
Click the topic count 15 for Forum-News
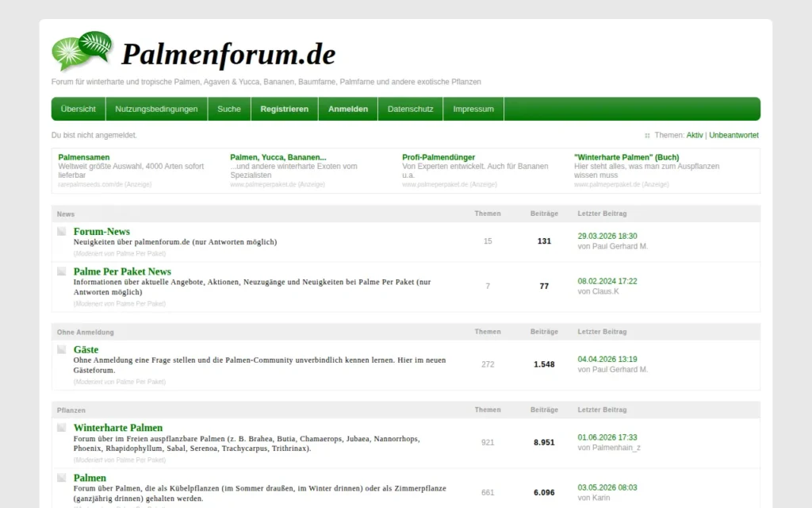tap(488, 241)
